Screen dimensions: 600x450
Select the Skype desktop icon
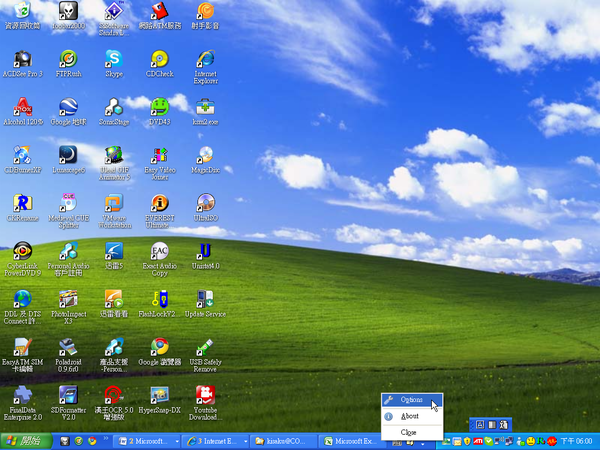point(114,64)
